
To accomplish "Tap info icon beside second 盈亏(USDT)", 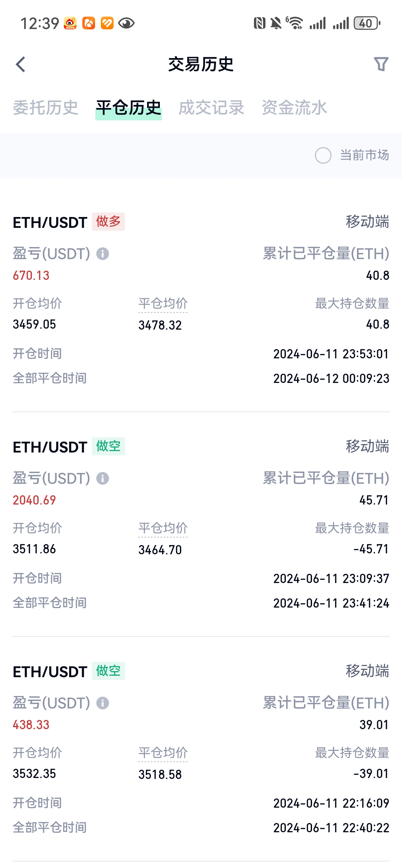I will pyautogui.click(x=102, y=478).
